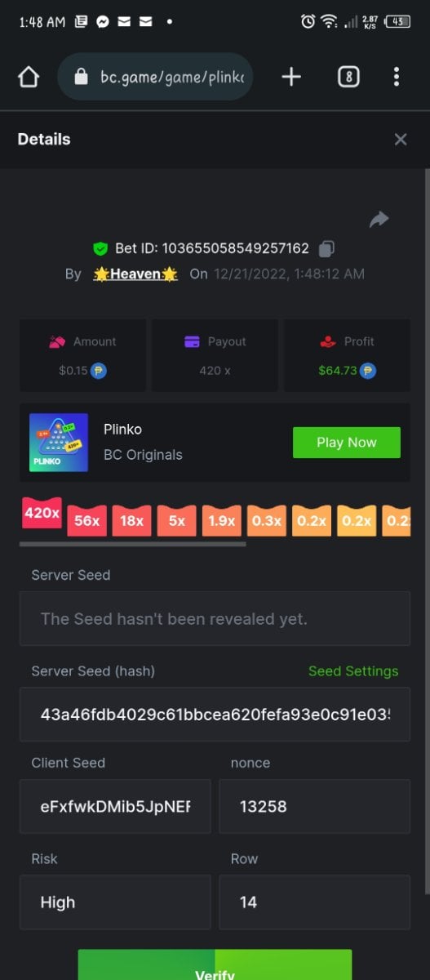The image size is (430, 980).
Task: Open the tab switcher showing 8 tabs
Action: pyautogui.click(x=348, y=77)
